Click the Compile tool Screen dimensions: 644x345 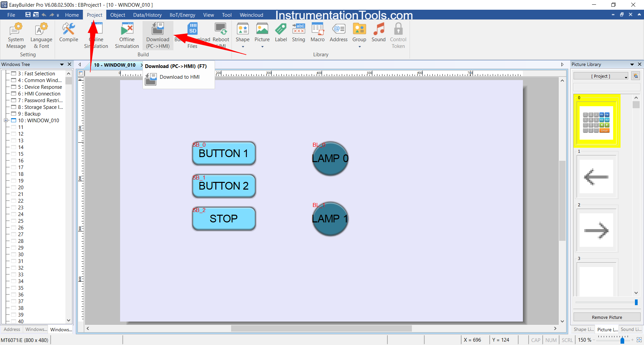pyautogui.click(x=68, y=32)
